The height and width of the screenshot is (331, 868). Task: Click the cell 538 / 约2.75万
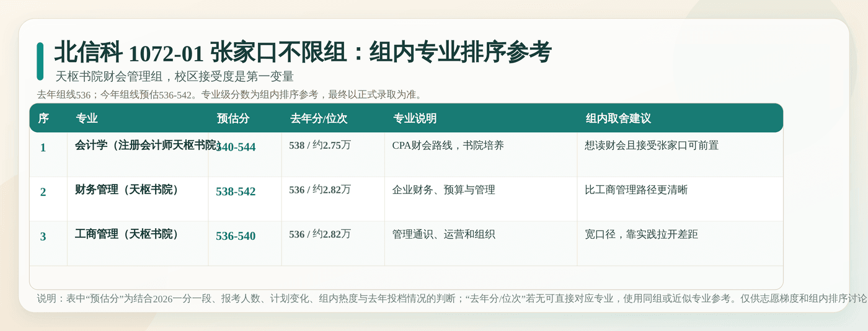[x=320, y=145]
